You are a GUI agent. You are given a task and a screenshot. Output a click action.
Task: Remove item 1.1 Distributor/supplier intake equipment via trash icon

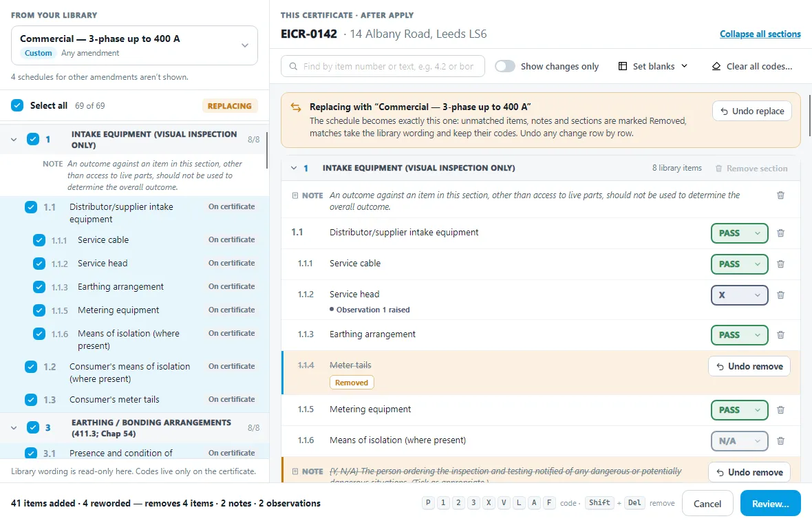pos(780,233)
